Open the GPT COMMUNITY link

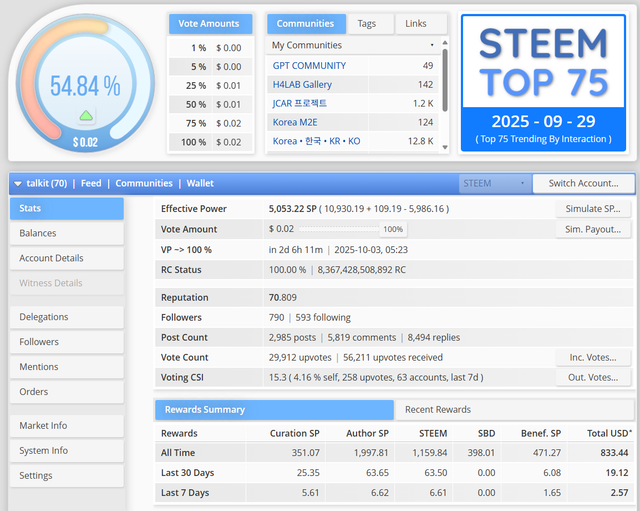[x=309, y=66]
